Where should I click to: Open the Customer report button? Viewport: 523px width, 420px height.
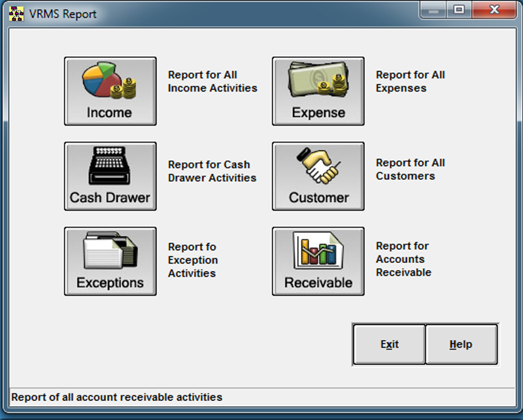(x=318, y=176)
